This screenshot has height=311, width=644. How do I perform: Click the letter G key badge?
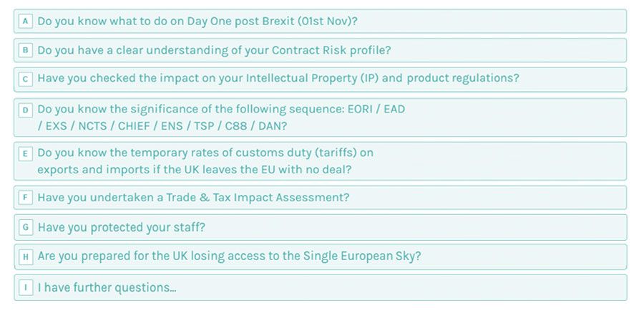tap(26, 227)
